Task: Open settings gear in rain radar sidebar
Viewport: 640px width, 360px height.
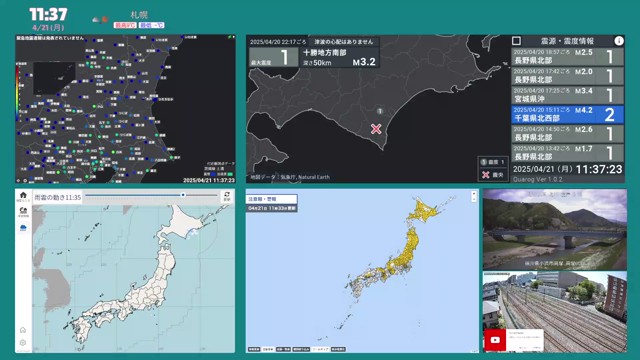Action: (23, 342)
